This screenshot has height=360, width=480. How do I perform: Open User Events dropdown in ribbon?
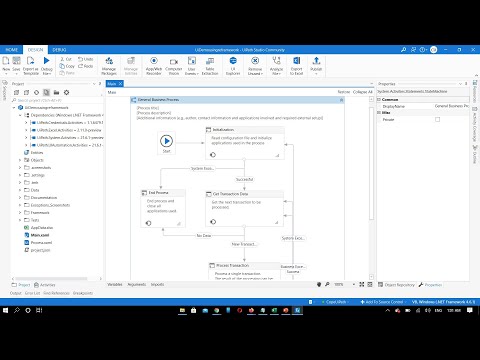coord(192,65)
